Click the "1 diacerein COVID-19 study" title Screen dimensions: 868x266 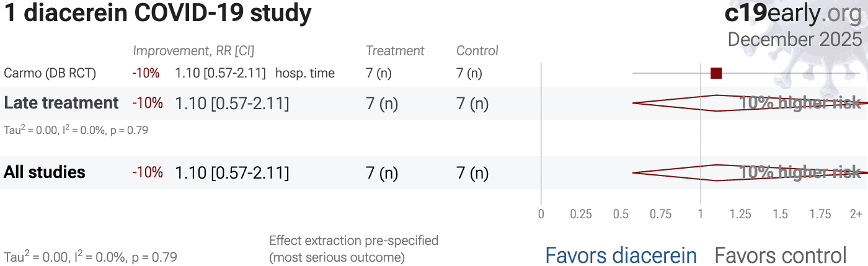pos(158,14)
